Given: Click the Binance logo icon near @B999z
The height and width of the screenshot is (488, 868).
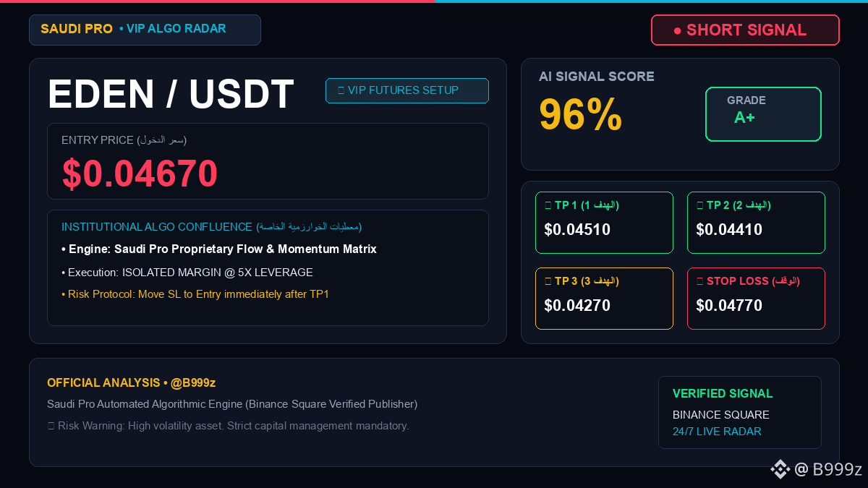Looking at the screenshot, I should tap(780, 469).
